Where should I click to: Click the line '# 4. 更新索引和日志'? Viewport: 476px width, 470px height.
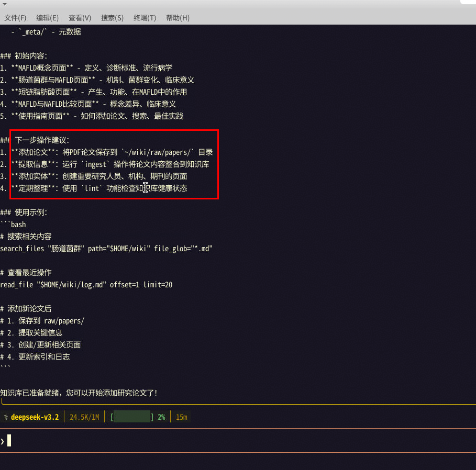[35, 357]
